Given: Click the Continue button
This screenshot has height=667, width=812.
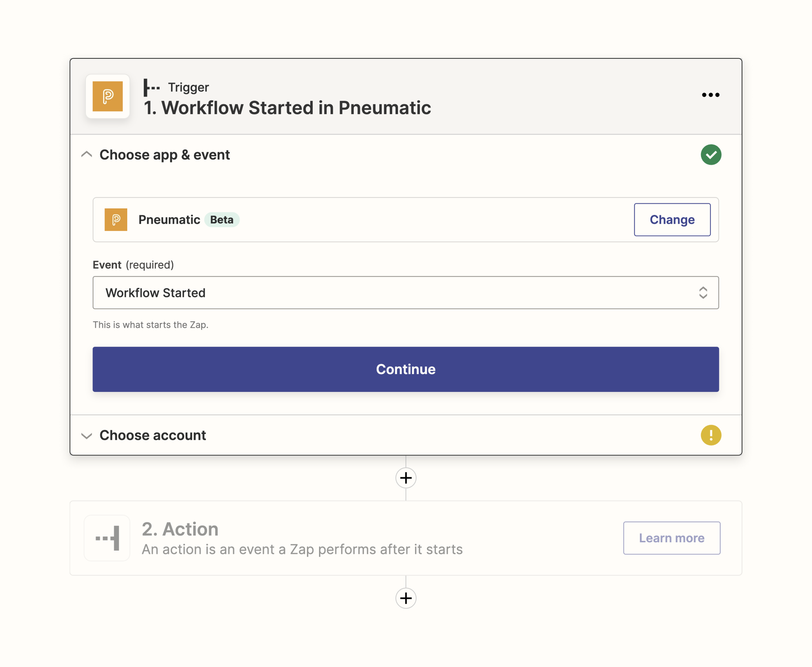Looking at the screenshot, I should [x=406, y=369].
